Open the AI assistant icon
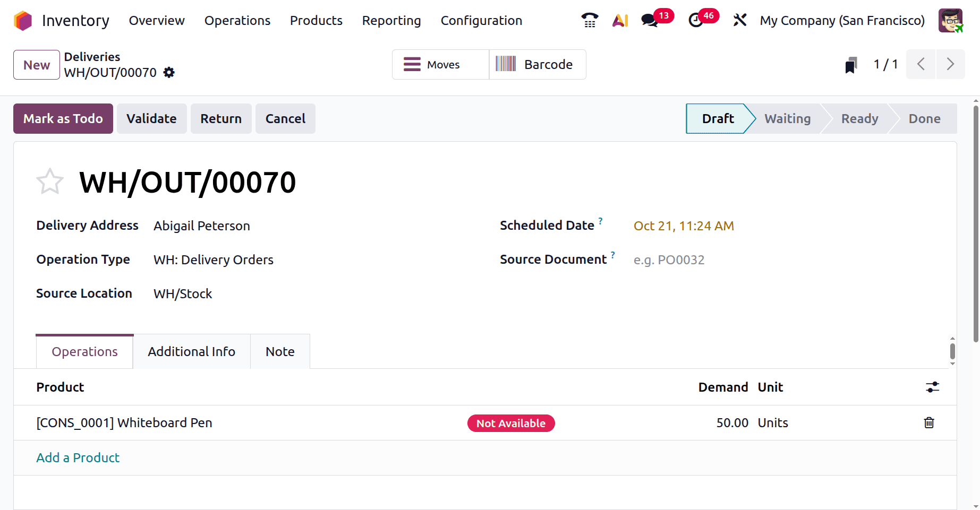This screenshot has height=510, width=980. point(620,21)
